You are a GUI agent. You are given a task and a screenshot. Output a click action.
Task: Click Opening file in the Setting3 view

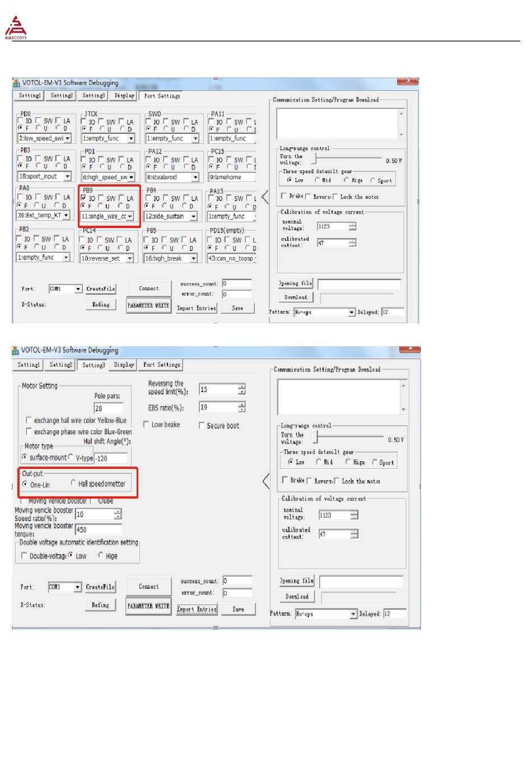tap(297, 581)
